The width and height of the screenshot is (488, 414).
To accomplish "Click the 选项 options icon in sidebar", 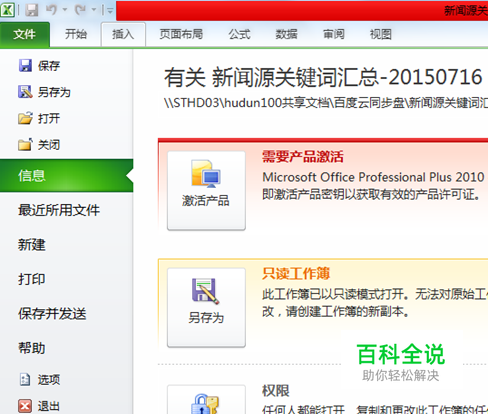I will pyautogui.click(x=25, y=379).
